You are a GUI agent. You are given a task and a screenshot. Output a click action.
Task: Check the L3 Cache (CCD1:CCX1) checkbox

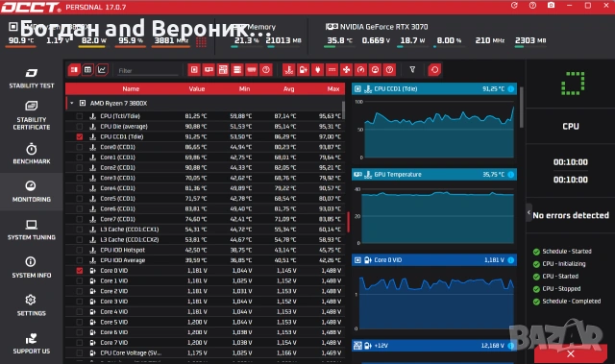point(80,230)
